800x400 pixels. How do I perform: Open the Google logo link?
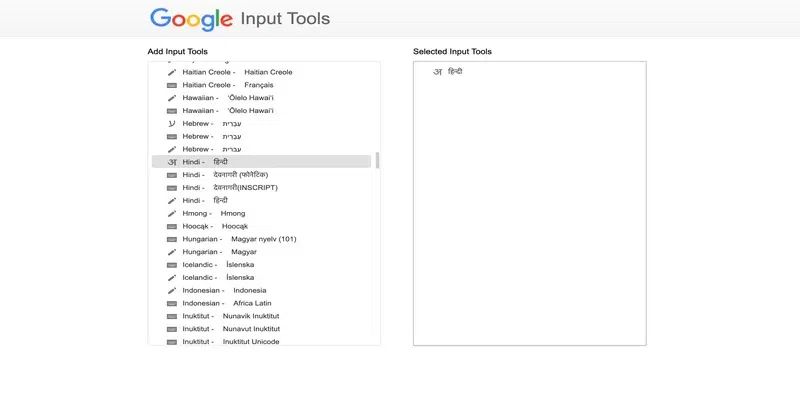click(x=191, y=19)
